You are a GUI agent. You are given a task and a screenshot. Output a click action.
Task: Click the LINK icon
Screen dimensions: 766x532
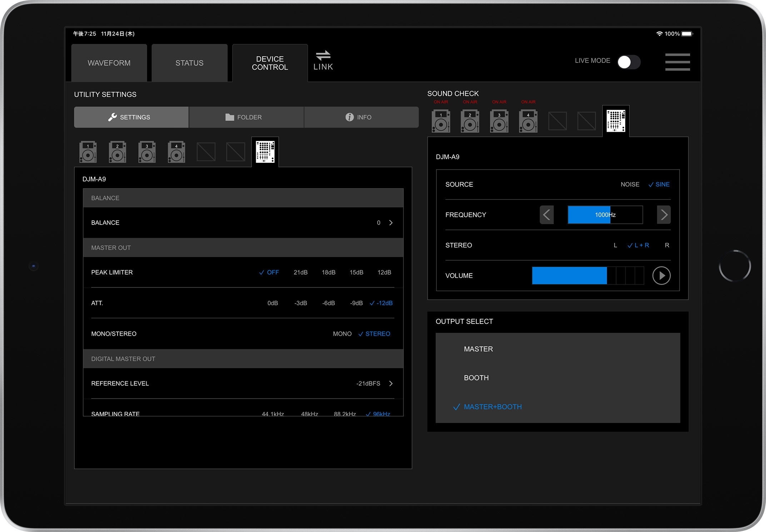pos(323,61)
